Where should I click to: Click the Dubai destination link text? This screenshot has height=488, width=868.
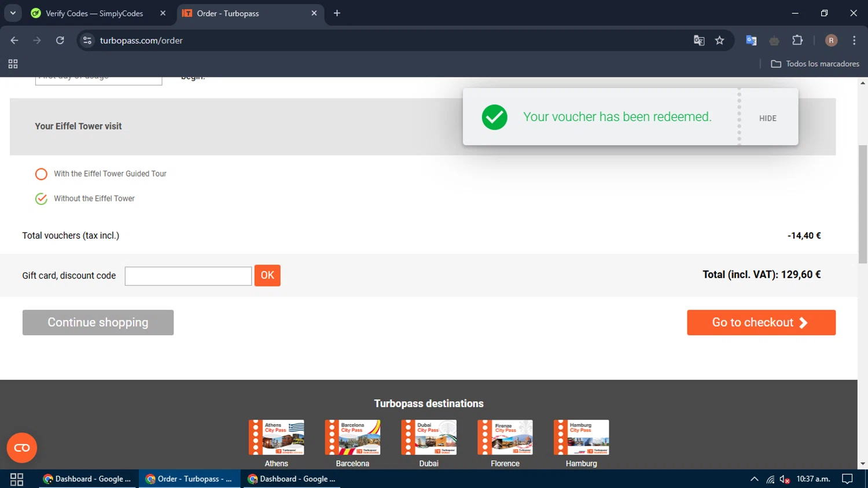tap(429, 464)
